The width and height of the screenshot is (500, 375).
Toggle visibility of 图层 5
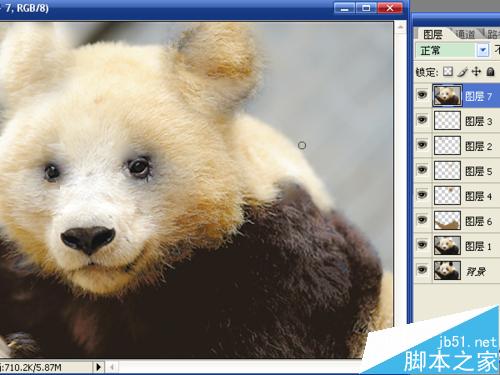[x=422, y=170]
